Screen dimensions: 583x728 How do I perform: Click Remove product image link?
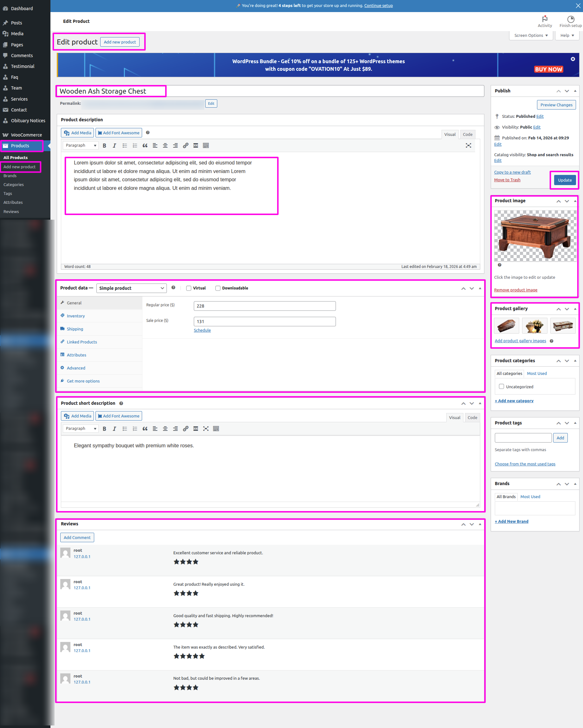[x=515, y=290]
